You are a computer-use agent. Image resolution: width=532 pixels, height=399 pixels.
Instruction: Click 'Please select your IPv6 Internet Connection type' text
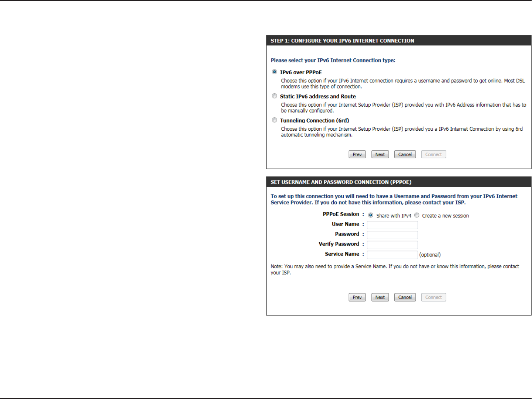[x=333, y=60]
